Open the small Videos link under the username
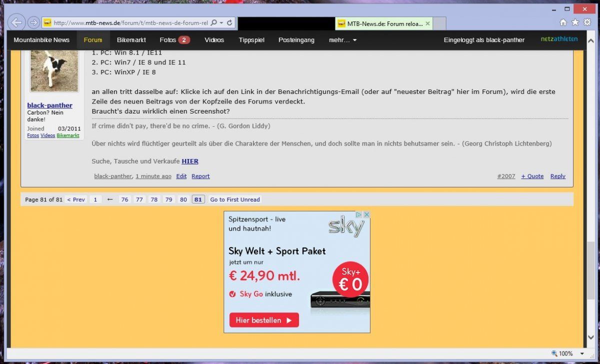Image resolution: width=600 pixels, height=364 pixels. coord(48,135)
